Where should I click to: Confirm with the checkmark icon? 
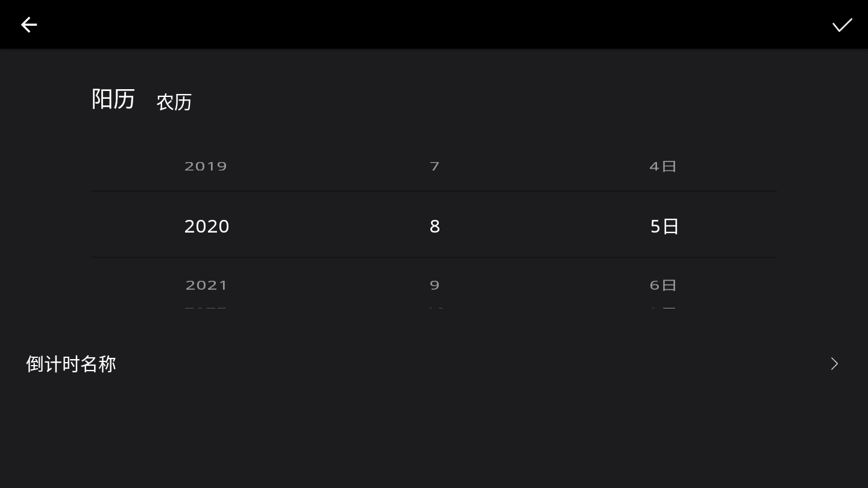tap(842, 25)
